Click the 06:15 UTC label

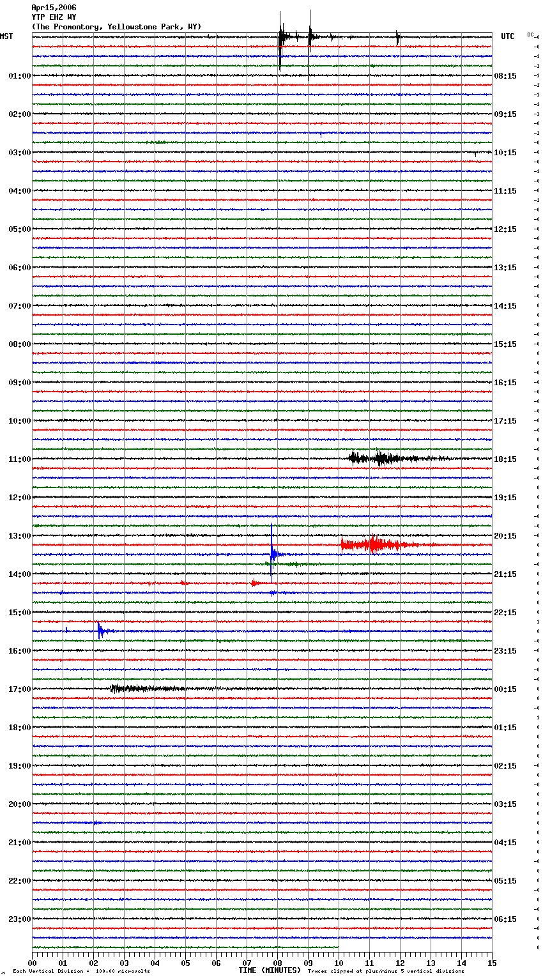click(505, 919)
